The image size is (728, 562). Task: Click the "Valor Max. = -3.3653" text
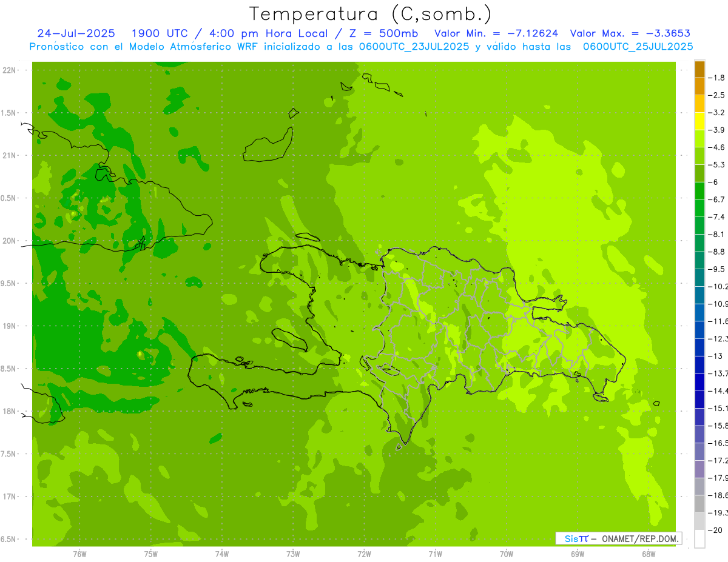coord(630,33)
